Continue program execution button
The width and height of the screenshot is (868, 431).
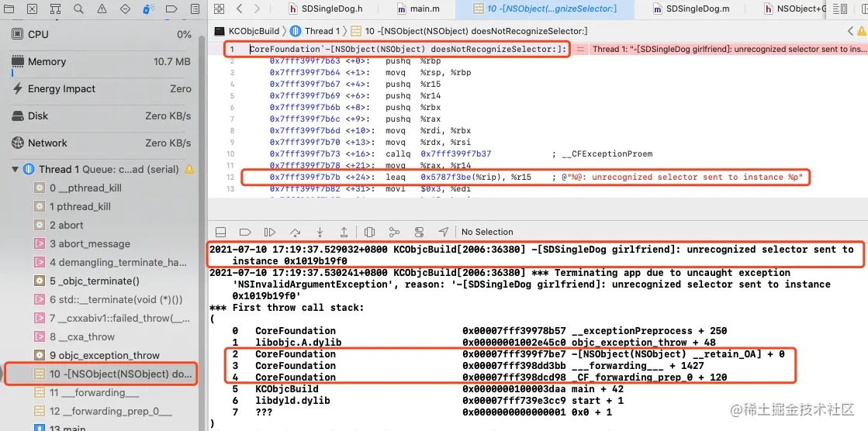(270, 232)
